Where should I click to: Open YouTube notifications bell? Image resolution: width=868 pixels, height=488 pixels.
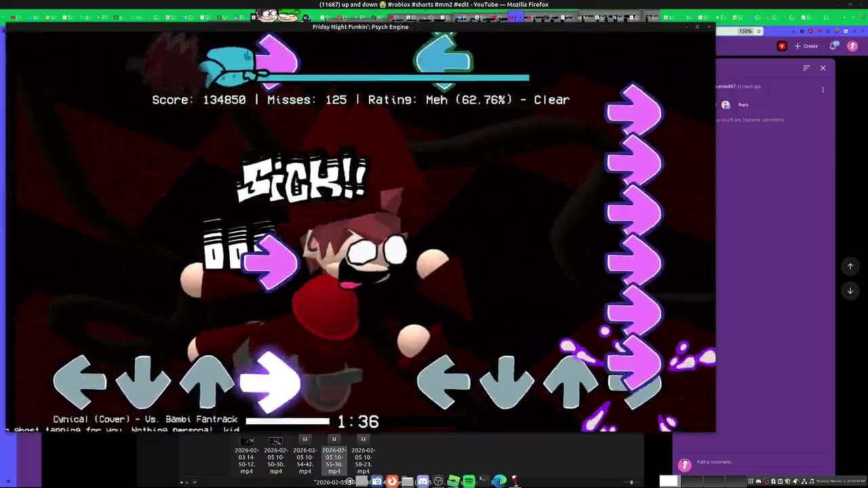834,46
